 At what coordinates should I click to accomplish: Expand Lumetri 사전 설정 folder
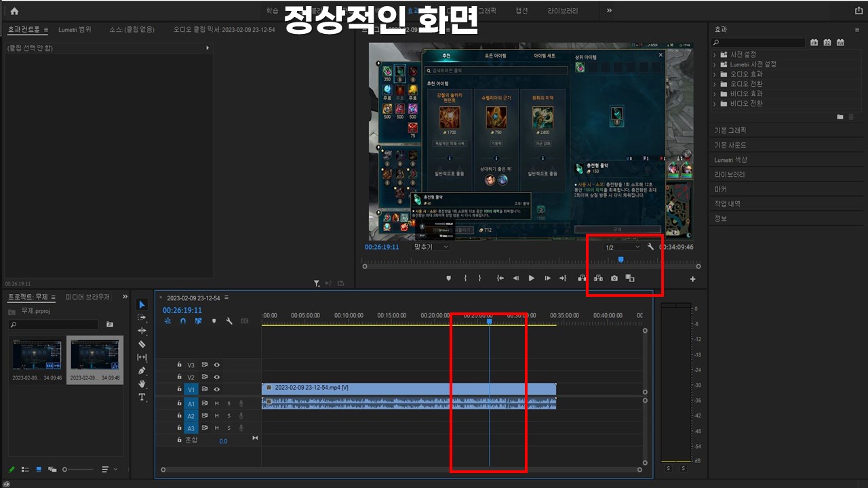715,64
